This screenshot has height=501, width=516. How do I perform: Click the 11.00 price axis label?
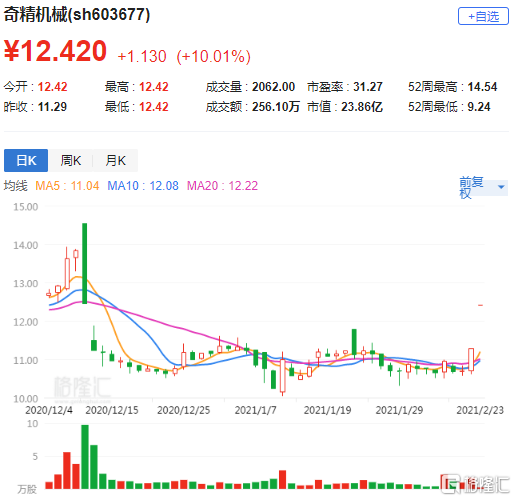click(x=26, y=360)
